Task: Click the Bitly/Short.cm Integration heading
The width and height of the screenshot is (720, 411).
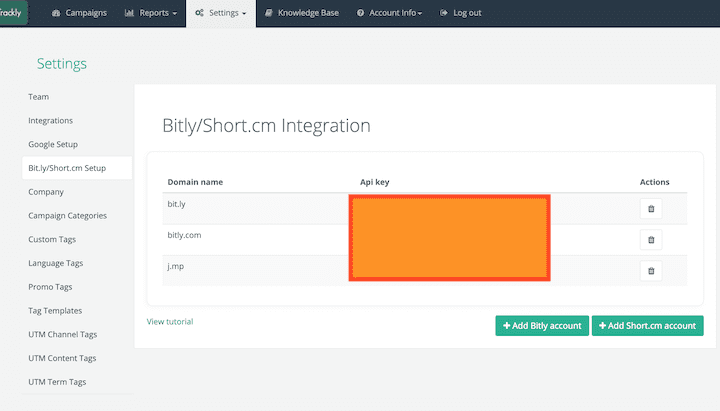Action: coord(266,126)
